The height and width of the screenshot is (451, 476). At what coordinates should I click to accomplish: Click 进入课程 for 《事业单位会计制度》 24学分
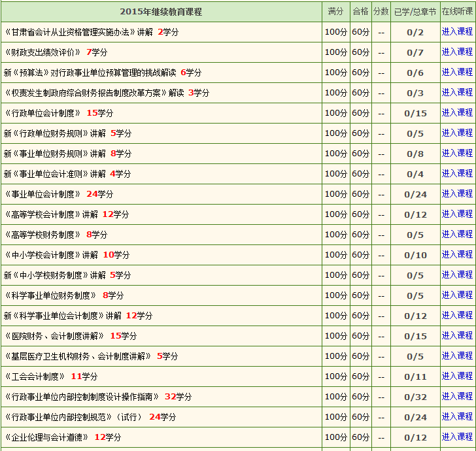point(457,193)
